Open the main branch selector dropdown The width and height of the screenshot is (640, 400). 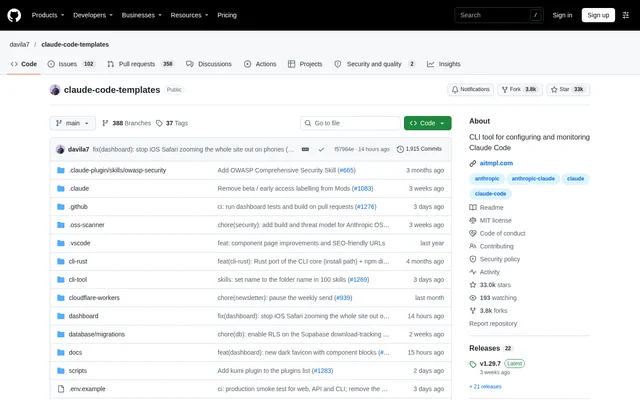click(x=73, y=123)
